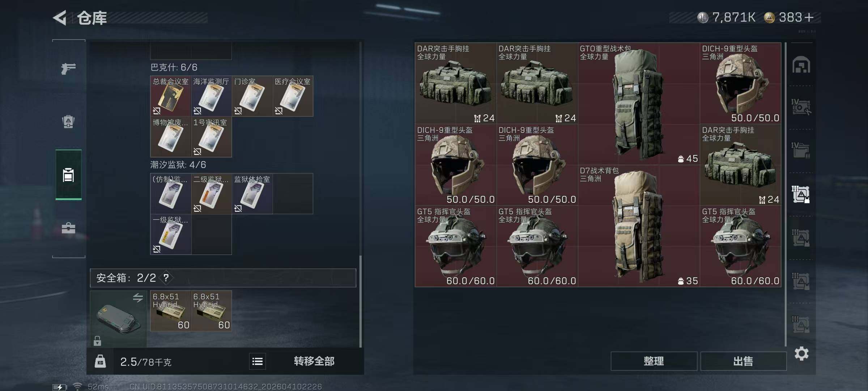Click the list view icon beside 转移全部
Image resolution: width=868 pixels, height=391 pixels.
(x=258, y=361)
